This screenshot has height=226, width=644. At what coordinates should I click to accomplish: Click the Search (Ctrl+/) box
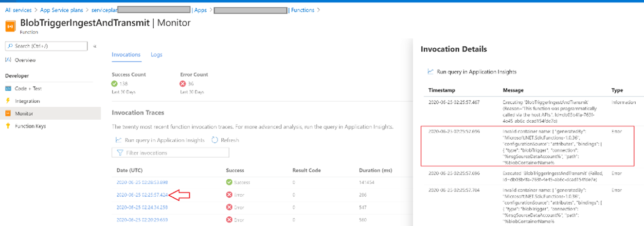[x=46, y=46]
